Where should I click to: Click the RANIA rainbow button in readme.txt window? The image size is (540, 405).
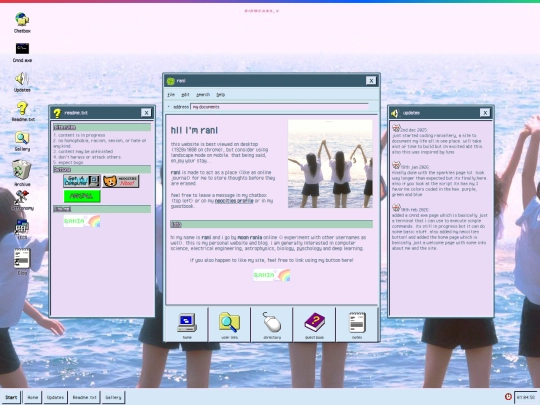[x=82, y=221]
